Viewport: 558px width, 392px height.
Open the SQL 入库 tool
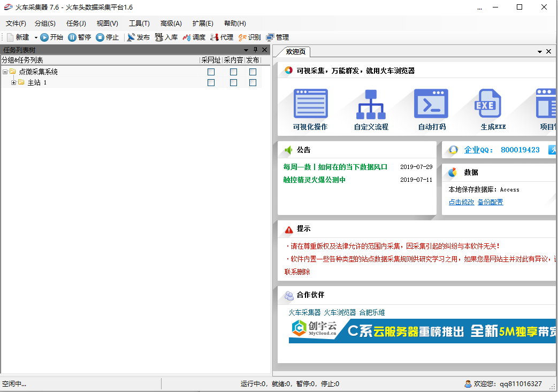coord(166,37)
